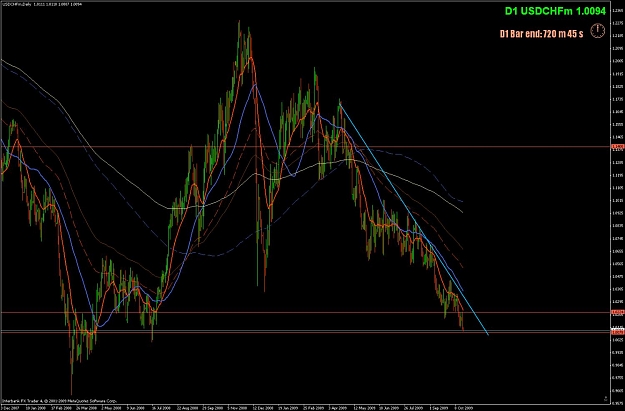The height and width of the screenshot is (411, 625).
Task: Click the '16 Jul 2008' date label
Action: [x=162, y=408]
